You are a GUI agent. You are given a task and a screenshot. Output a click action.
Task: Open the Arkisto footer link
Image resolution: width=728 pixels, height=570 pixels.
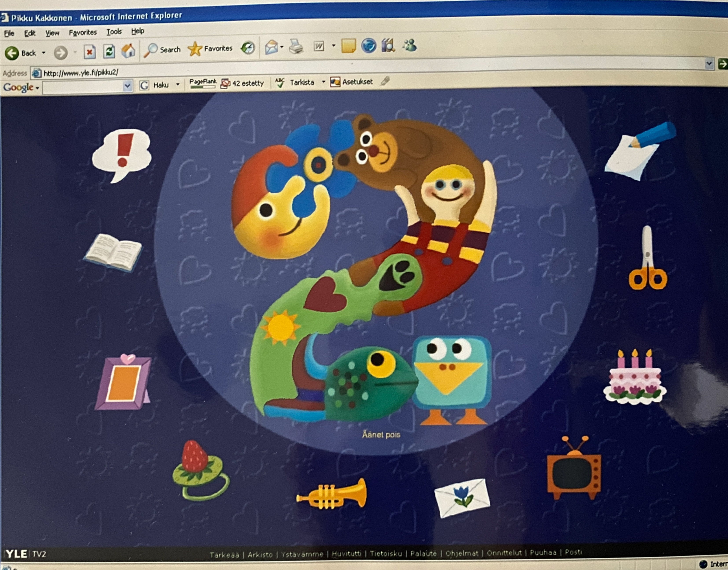260,554
